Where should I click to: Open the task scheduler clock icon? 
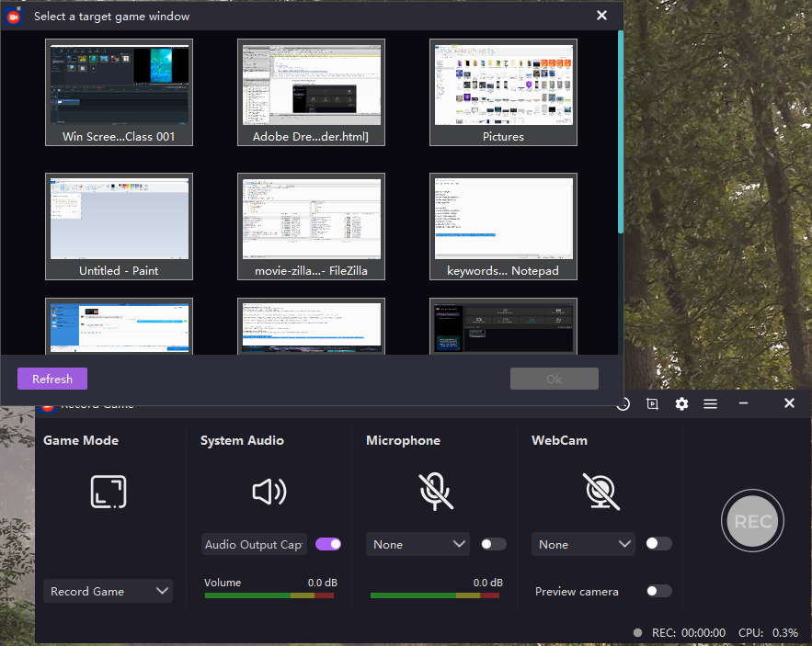pyautogui.click(x=623, y=403)
